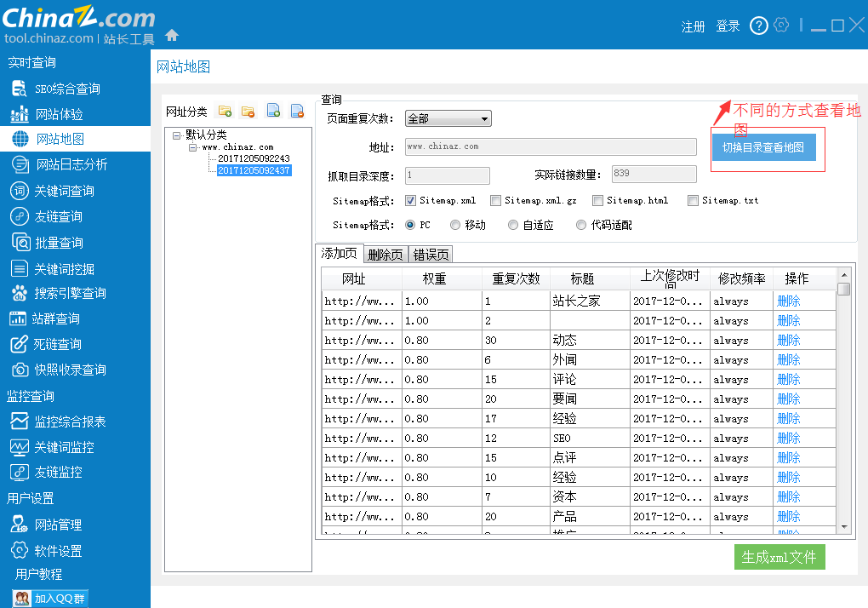Delete the SEO row

(788, 438)
